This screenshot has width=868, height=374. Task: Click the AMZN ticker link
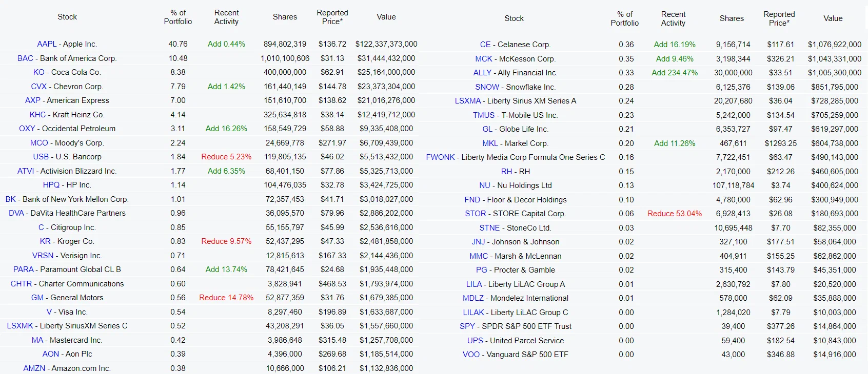coord(34,368)
